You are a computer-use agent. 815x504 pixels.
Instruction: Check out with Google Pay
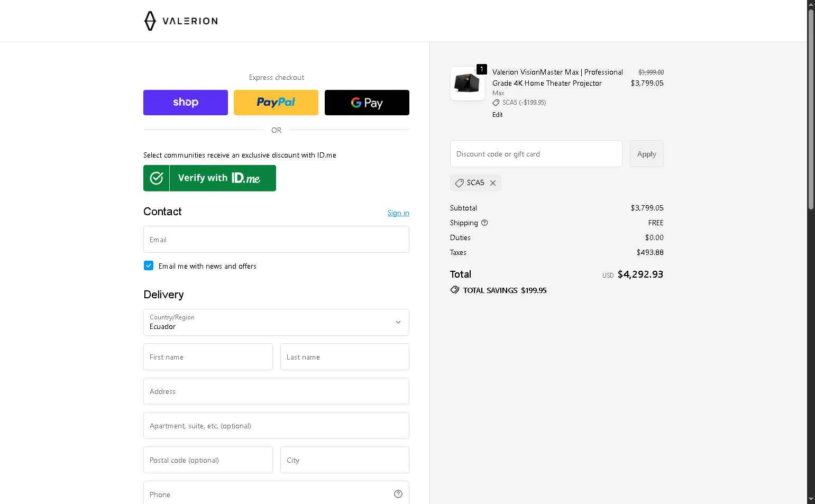pyautogui.click(x=367, y=103)
